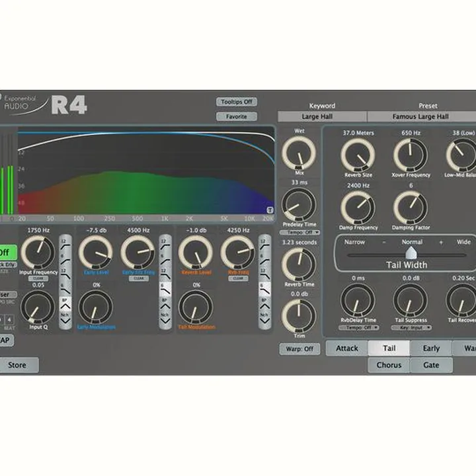This screenshot has width=476, height=476.
Task: Choose Nch notch filter beside Input Q
Action: [65, 319]
